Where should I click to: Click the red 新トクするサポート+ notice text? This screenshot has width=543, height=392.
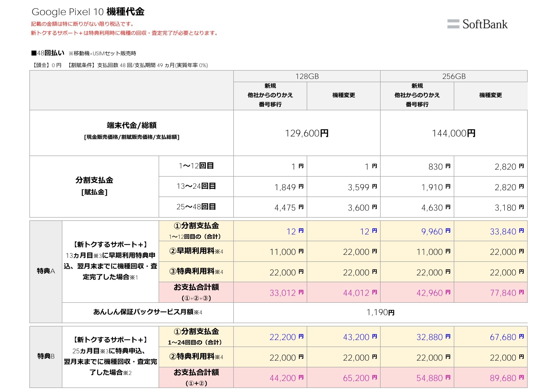tap(124, 33)
